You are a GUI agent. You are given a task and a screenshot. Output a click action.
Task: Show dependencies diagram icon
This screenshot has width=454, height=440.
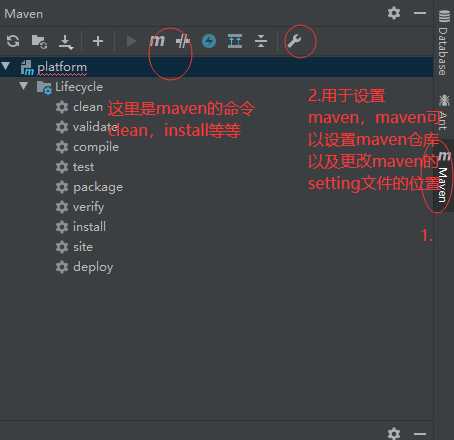point(235,41)
